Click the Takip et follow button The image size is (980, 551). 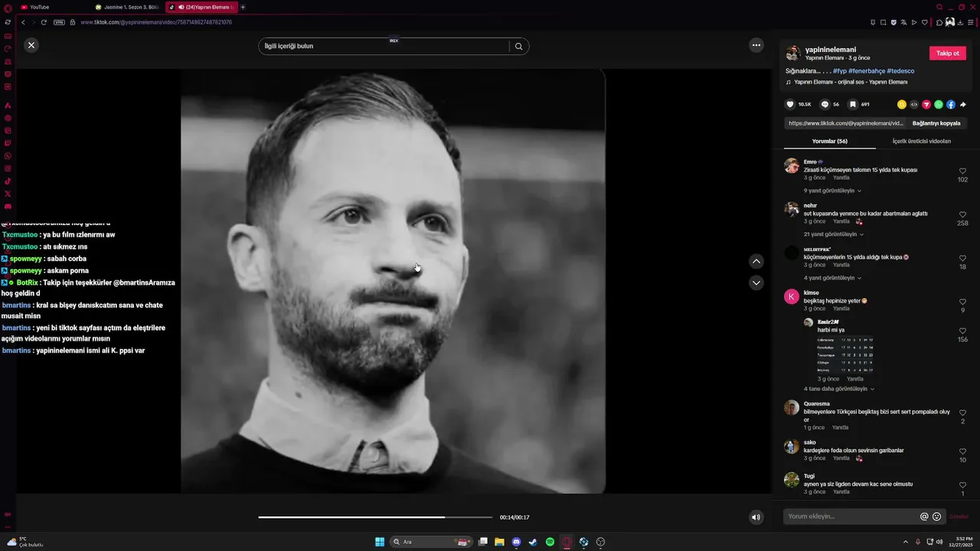948,53
